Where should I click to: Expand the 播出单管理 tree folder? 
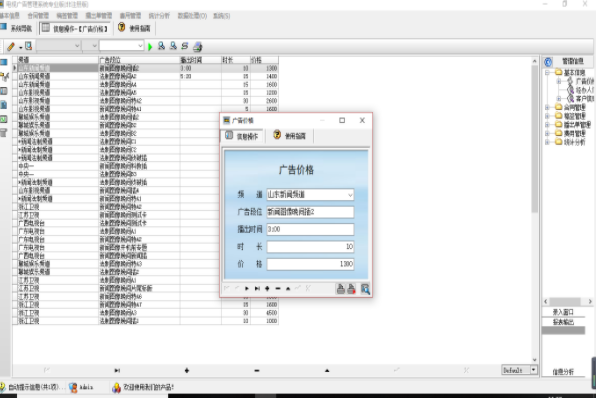point(547,125)
